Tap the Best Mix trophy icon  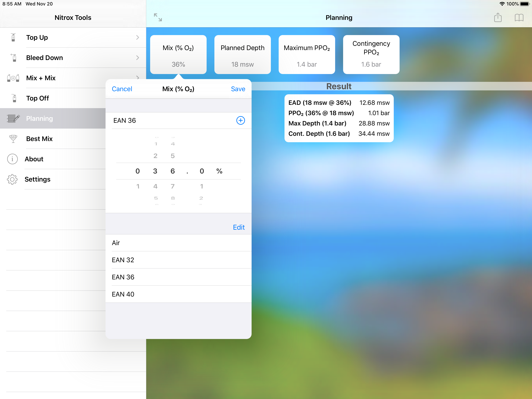[13, 139]
